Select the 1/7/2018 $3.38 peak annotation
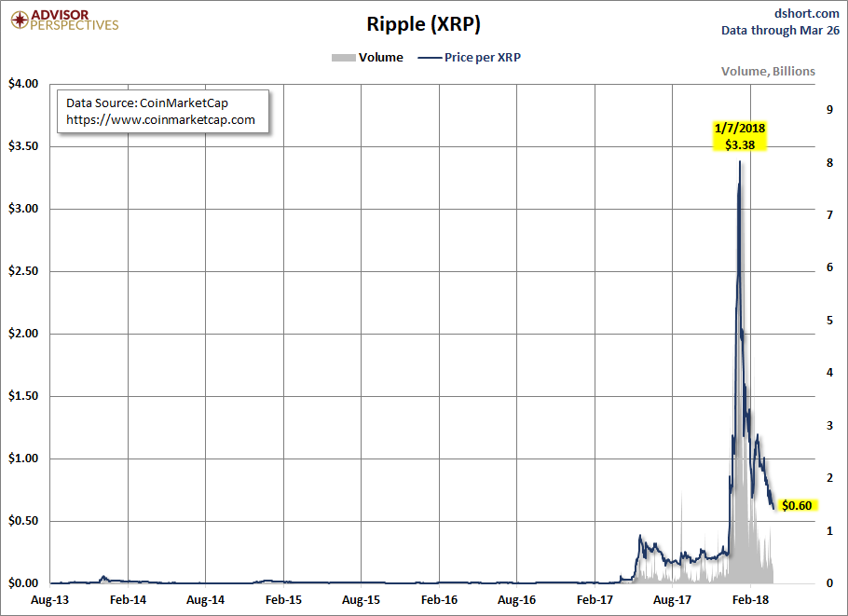Image resolution: width=848 pixels, height=616 pixels. tap(739, 136)
